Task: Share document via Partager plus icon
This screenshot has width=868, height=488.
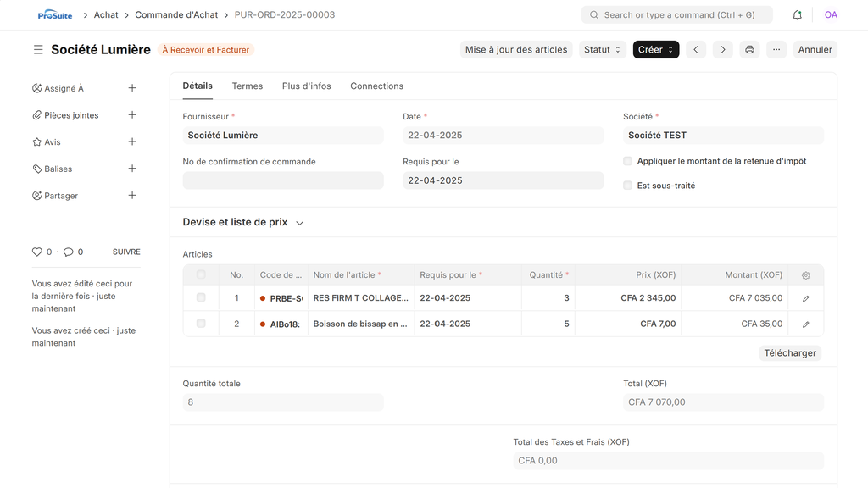Action: [132, 196]
